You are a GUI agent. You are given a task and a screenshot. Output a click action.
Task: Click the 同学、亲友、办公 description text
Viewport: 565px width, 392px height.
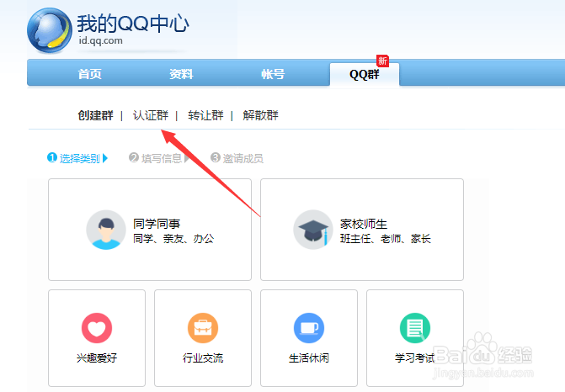point(173,239)
